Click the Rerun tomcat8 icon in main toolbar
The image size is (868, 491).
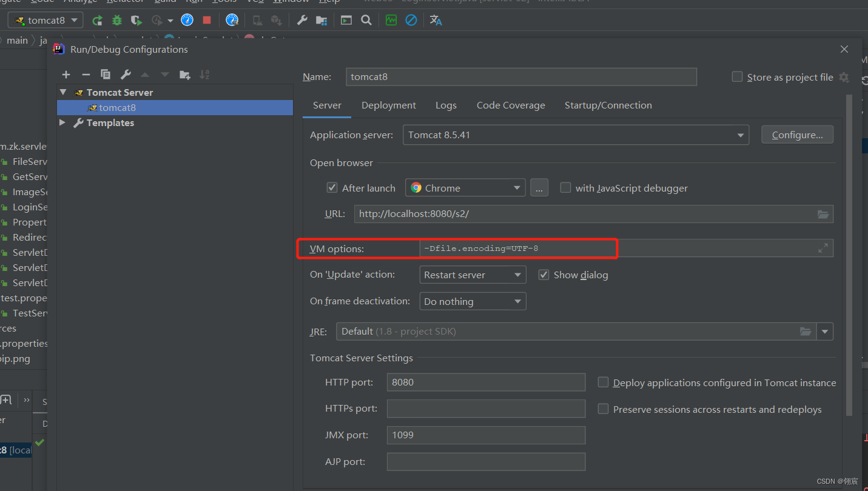[97, 21]
